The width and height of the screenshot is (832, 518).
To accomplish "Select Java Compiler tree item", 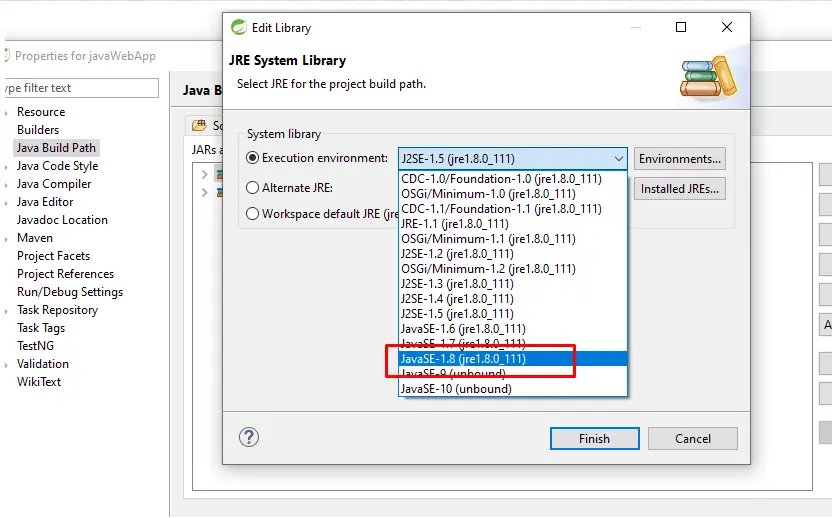I will pyautogui.click(x=54, y=184).
